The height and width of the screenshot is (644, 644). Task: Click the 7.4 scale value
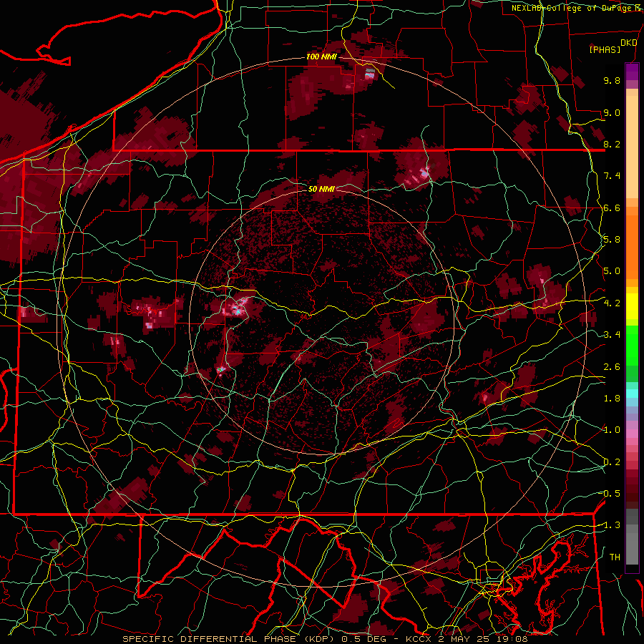point(612,176)
